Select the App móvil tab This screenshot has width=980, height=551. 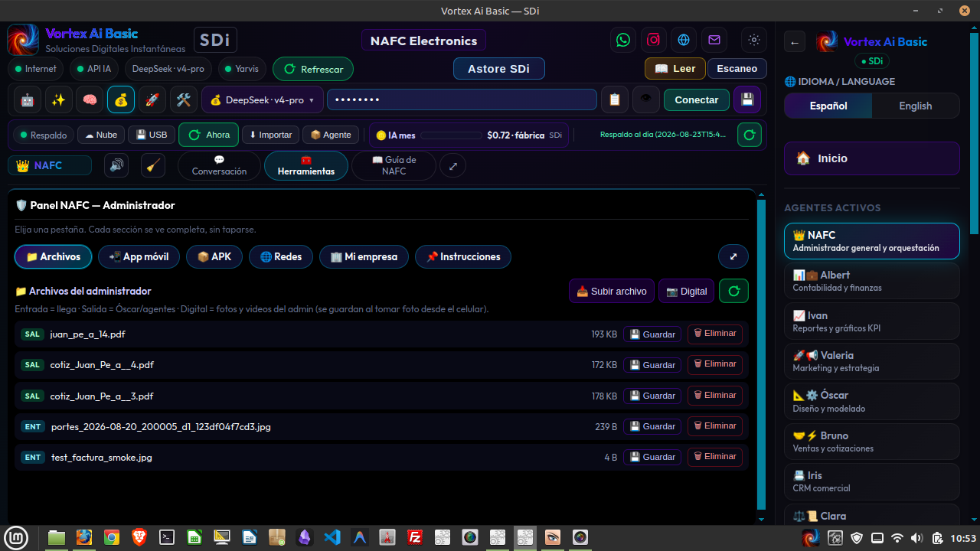pos(139,256)
